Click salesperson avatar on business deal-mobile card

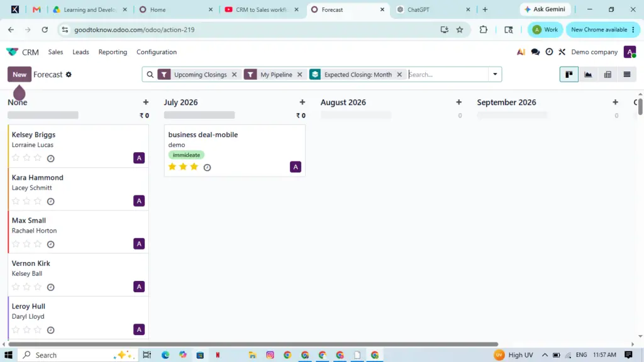pyautogui.click(x=296, y=167)
